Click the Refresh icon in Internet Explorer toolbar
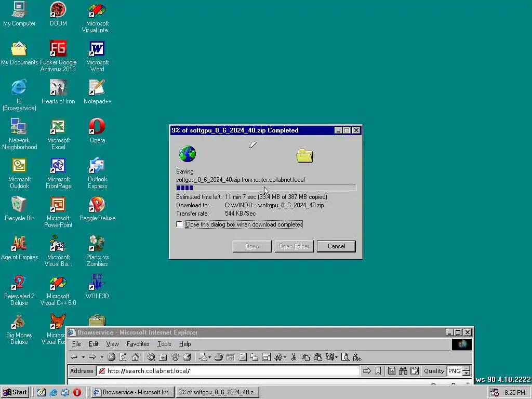This screenshot has width=532, height=399. [123, 357]
